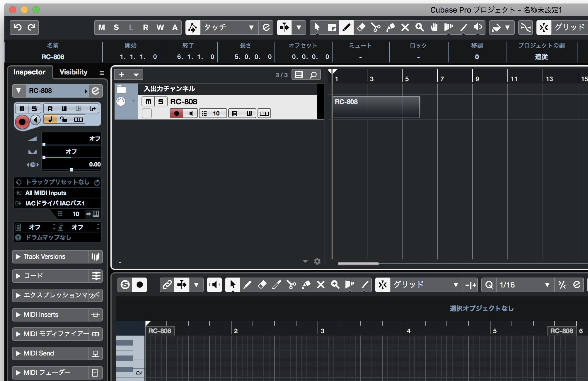Toggle Acoustic Feedback speaker in key editor
The image size is (588, 381).
click(214, 285)
